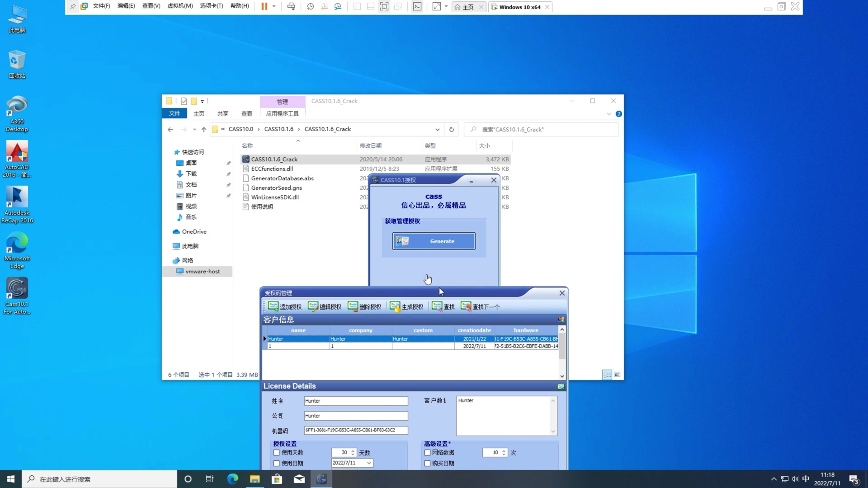Image resolution: width=868 pixels, height=488 pixels.
Task: Click the customer table vertical scrollbar down arrow
Action: pos(562,376)
